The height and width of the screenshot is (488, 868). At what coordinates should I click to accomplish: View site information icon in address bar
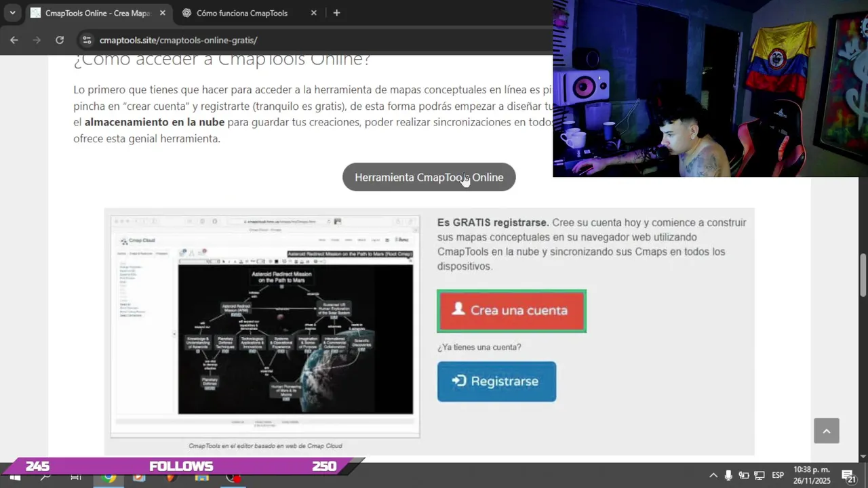(x=85, y=40)
